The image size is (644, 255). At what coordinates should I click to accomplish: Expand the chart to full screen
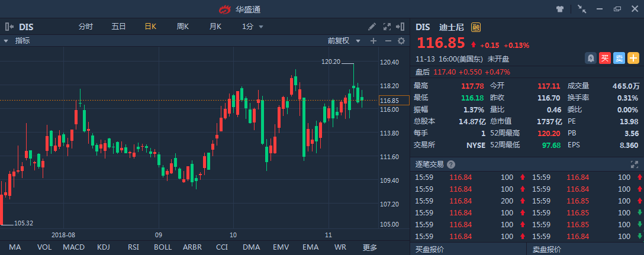(x=387, y=27)
